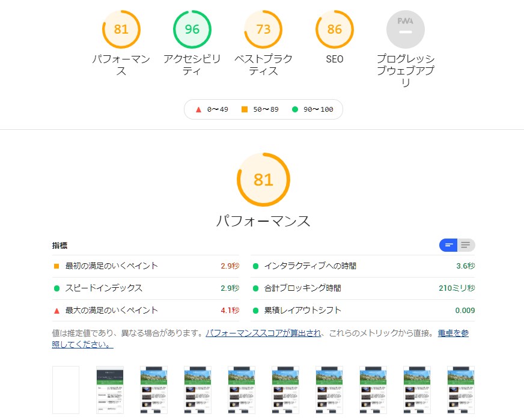
Task: Click the 96 Accessibility score gauge
Action: [x=192, y=29]
